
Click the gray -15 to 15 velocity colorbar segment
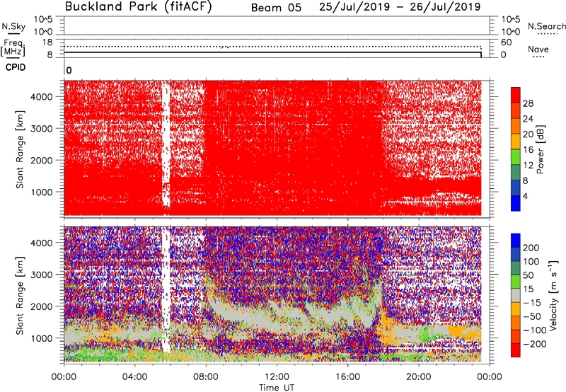516,296
